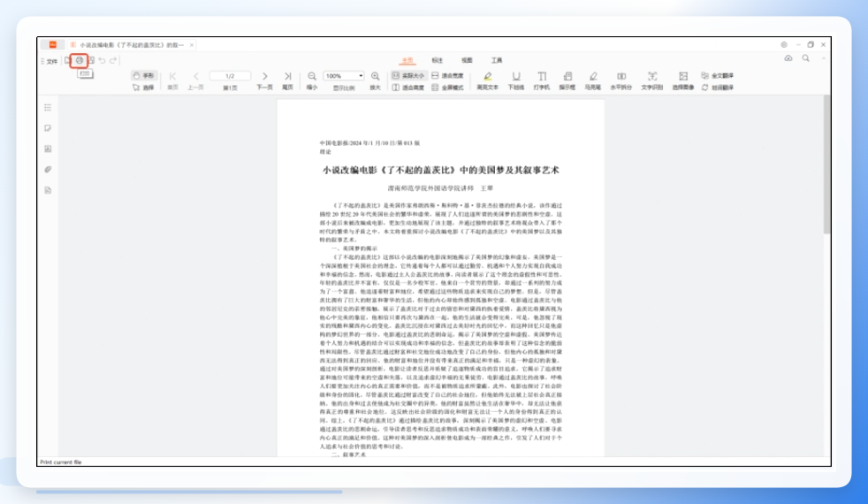The width and height of the screenshot is (868, 504).
Task: Click the page number field showing 1/2
Action: point(230,76)
